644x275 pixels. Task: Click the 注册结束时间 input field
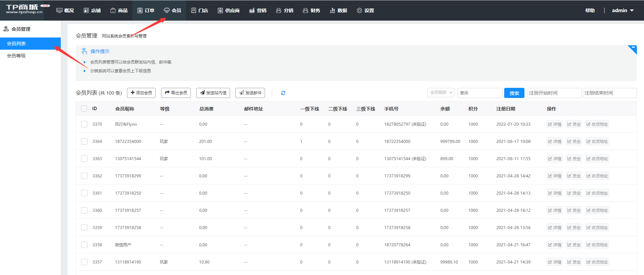pos(609,93)
